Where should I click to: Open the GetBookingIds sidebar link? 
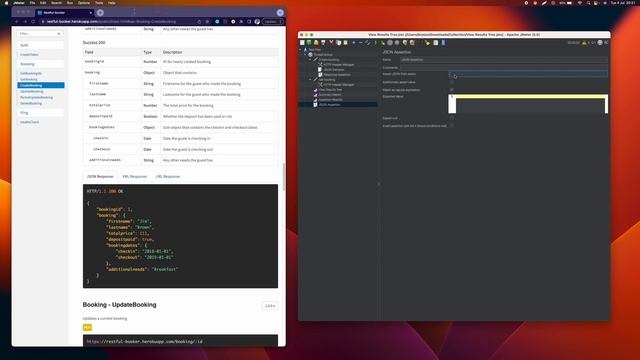[31, 73]
